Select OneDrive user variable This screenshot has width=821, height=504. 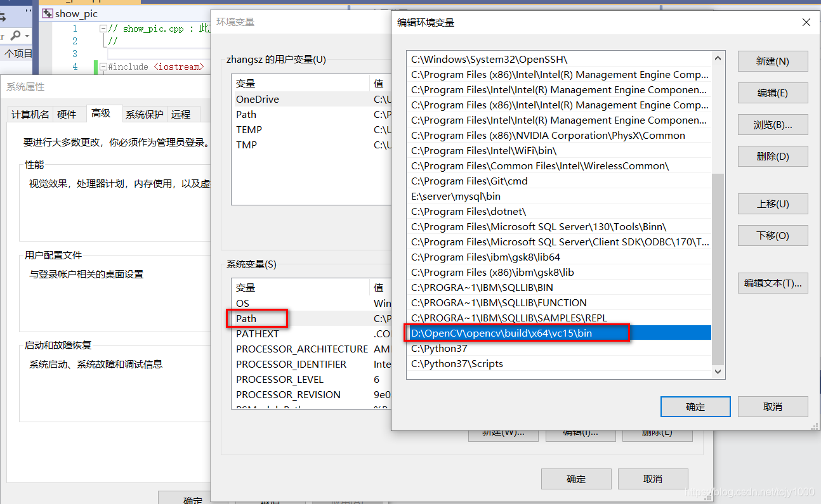[x=311, y=99]
